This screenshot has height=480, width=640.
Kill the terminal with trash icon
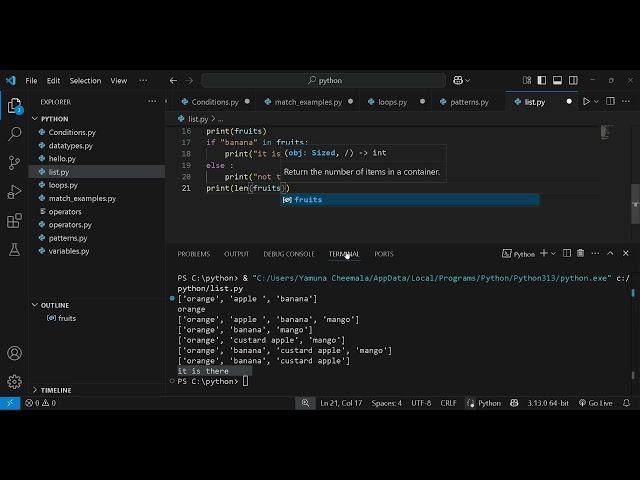(x=580, y=253)
